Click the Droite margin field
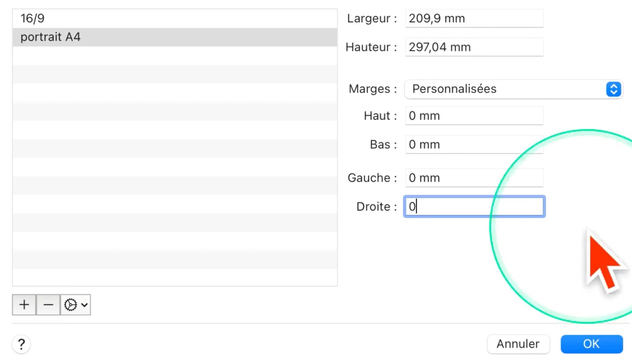The width and height of the screenshot is (632, 364). [474, 207]
